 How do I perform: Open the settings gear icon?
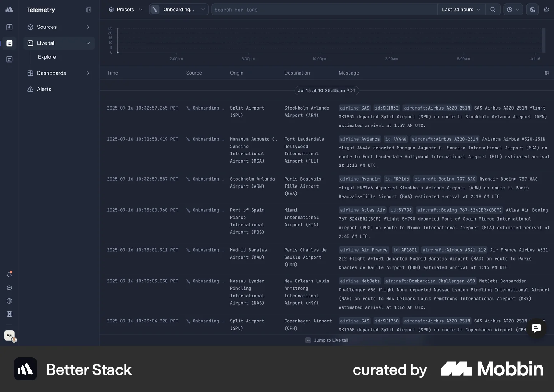tap(546, 10)
